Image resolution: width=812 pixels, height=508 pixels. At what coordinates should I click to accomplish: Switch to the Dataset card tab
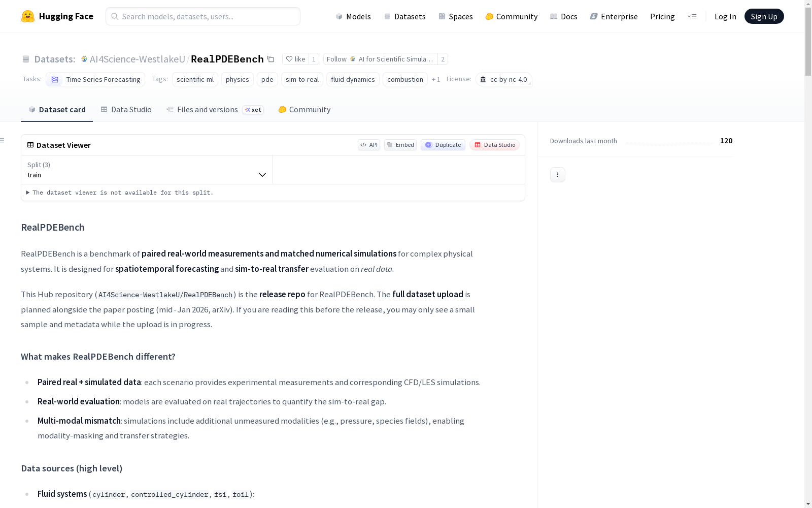(57, 110)
